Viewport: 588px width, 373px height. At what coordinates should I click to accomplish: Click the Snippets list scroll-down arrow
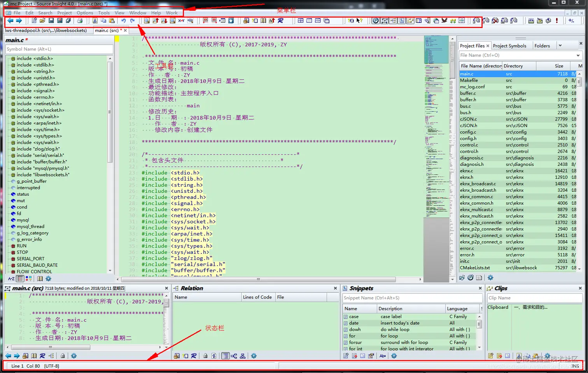click(x=479, y=347)
